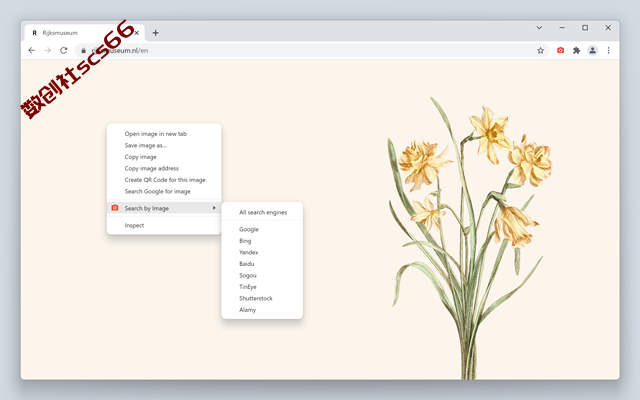
Task: Open the red camera Search by Image extension
Action: point(560,50)
